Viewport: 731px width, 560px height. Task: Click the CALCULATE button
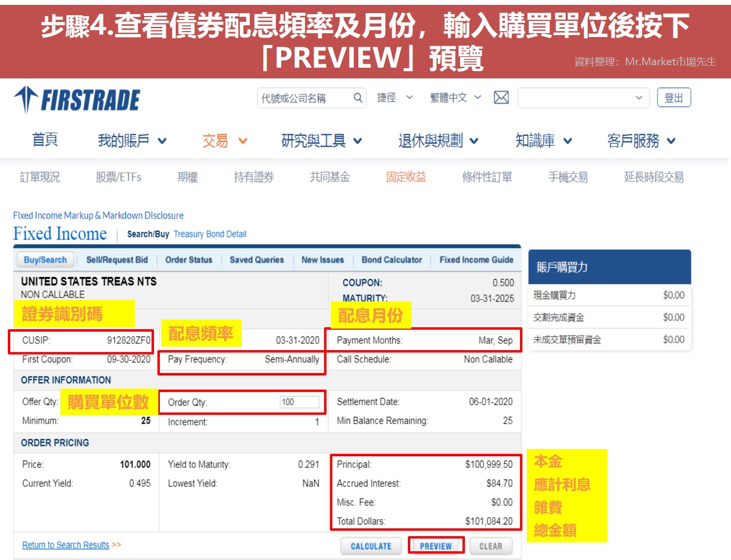pyautogui.click(x=371, y=546)
